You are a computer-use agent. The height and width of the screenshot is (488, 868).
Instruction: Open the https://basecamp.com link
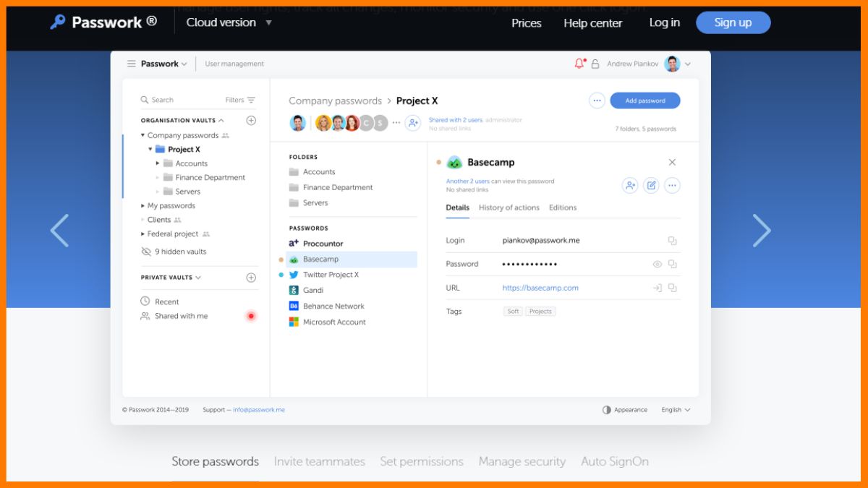(540, 288)
